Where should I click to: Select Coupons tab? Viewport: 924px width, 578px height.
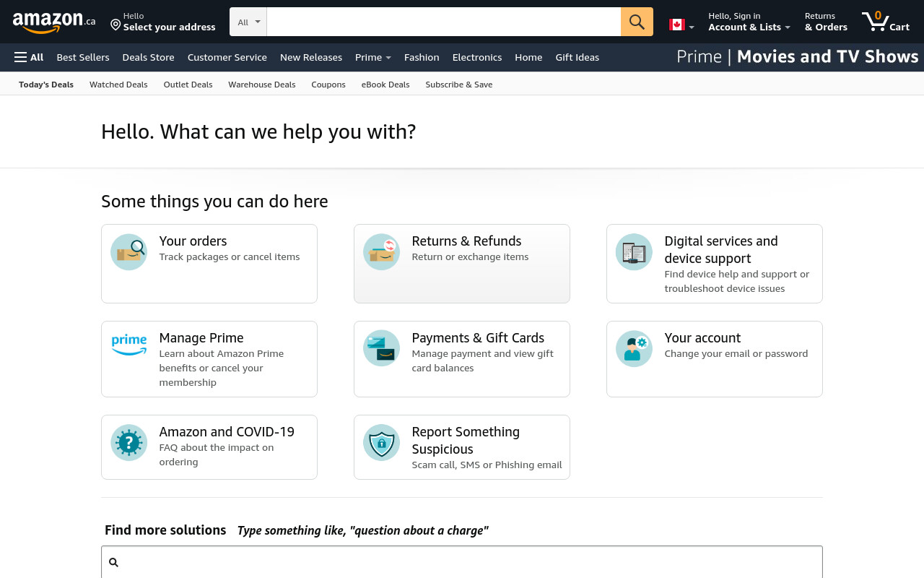[x=328, y=85]
